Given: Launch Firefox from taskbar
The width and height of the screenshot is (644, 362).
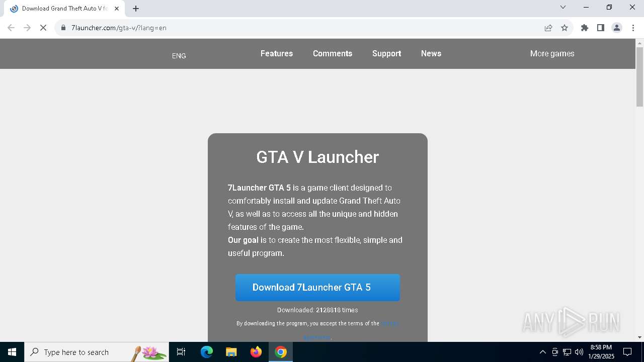Looking at the screenshot, I should tap(256, 352).
